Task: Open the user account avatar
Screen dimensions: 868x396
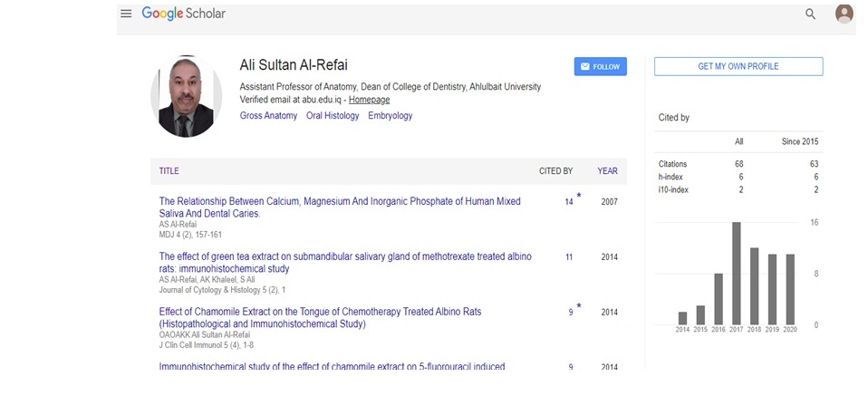Action: click(x=844, y=14)
